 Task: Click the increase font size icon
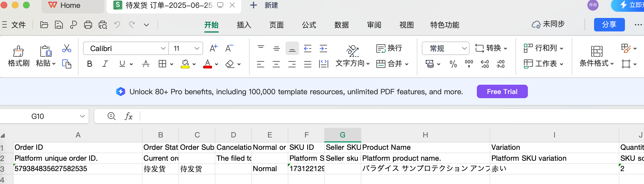coord(213,48)
